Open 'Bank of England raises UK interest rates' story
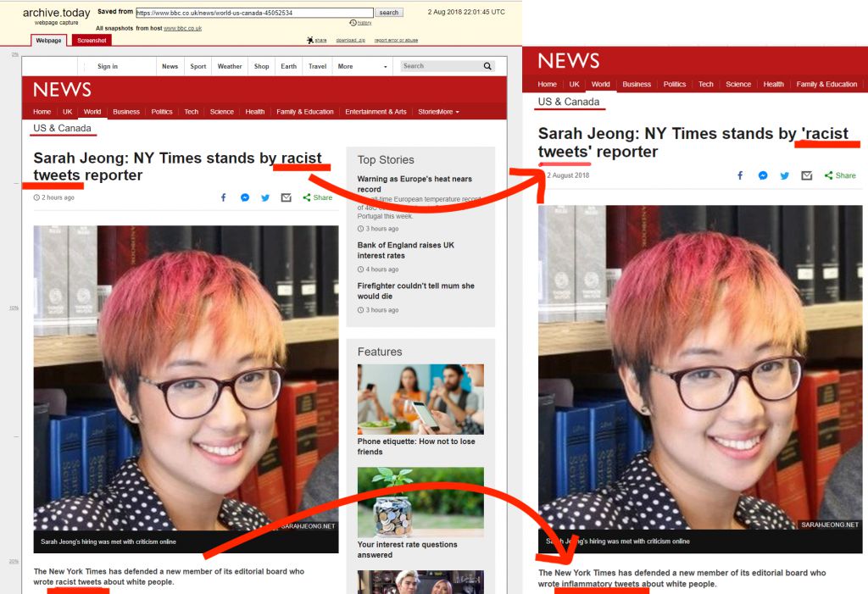 [406, 250]
